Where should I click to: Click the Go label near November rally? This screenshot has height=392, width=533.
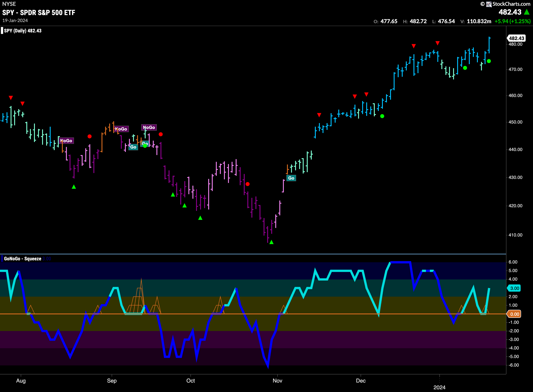[x=291, y=178]
